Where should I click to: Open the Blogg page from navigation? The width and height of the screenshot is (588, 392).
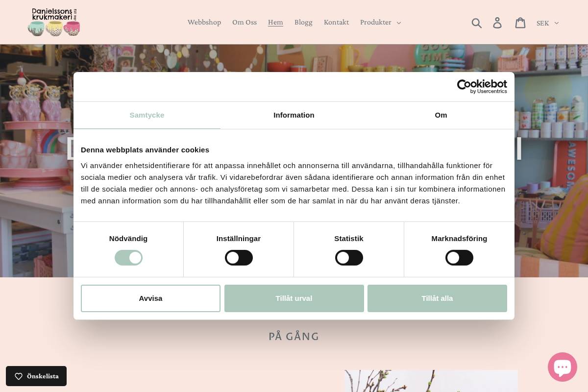(303, 22)
